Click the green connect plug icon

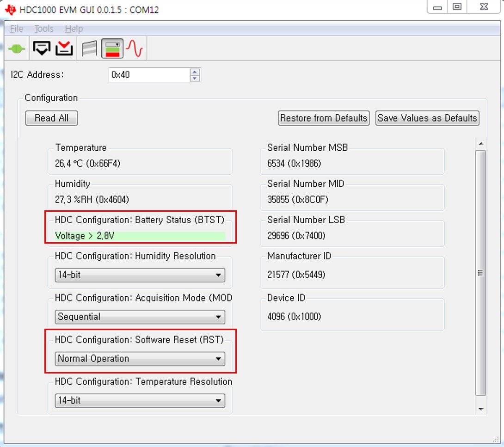17,49
